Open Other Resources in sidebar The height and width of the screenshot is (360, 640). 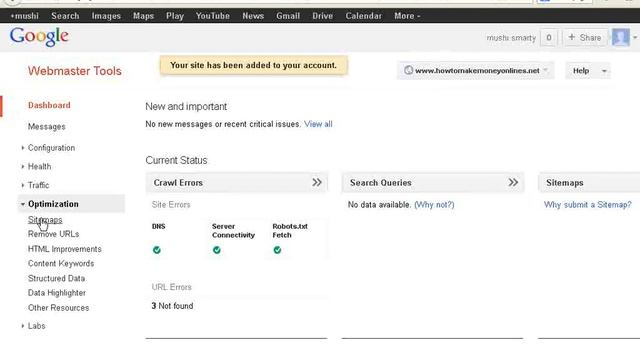click(x=58, y=308)
